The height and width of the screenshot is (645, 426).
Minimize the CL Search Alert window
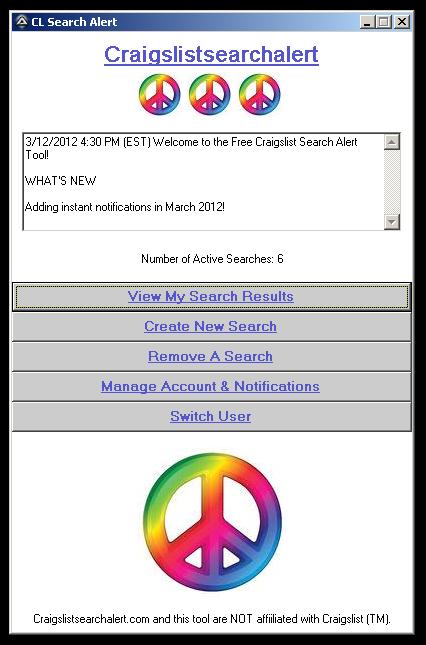point(368,22)
